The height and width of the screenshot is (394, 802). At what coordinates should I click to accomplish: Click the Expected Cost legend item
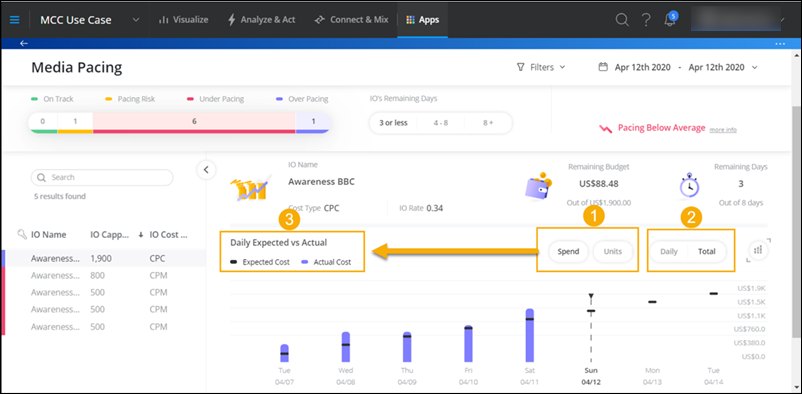tap(260, 262)
